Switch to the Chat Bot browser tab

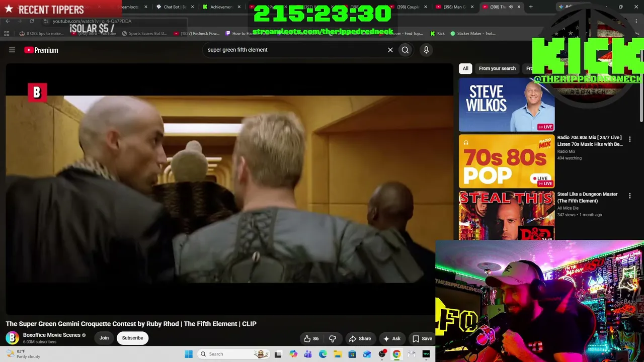(175, 7)
